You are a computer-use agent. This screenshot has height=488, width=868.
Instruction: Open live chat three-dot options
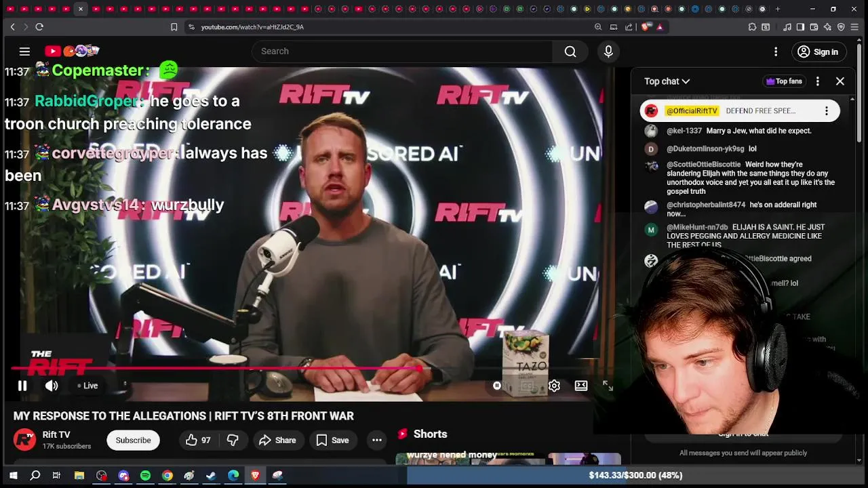818,81
